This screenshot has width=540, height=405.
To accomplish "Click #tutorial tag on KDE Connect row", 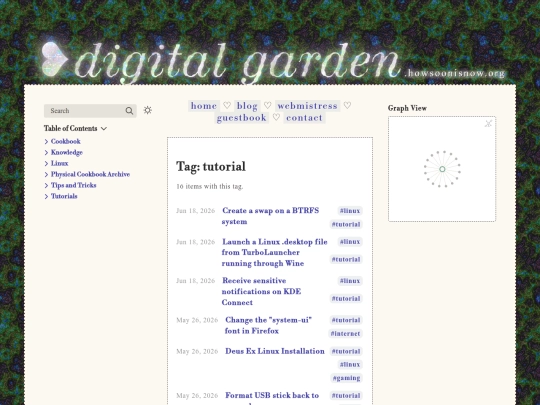I will 346,299.
